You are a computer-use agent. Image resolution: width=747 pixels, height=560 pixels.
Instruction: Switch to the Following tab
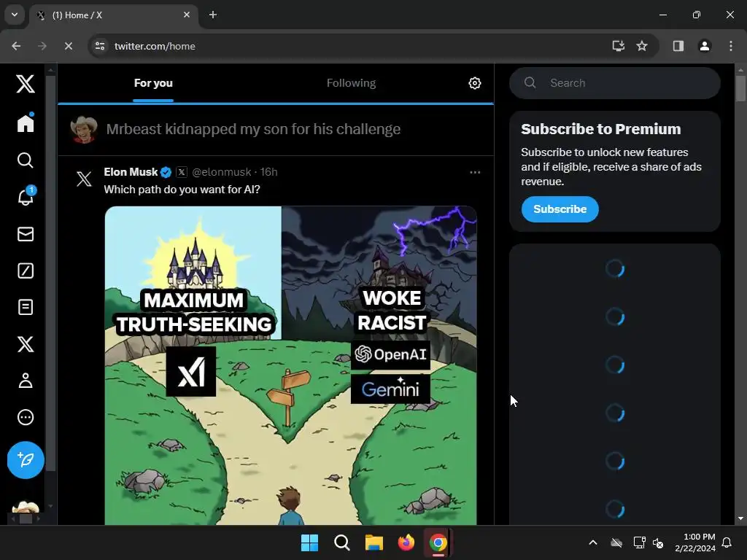(351, 83)
